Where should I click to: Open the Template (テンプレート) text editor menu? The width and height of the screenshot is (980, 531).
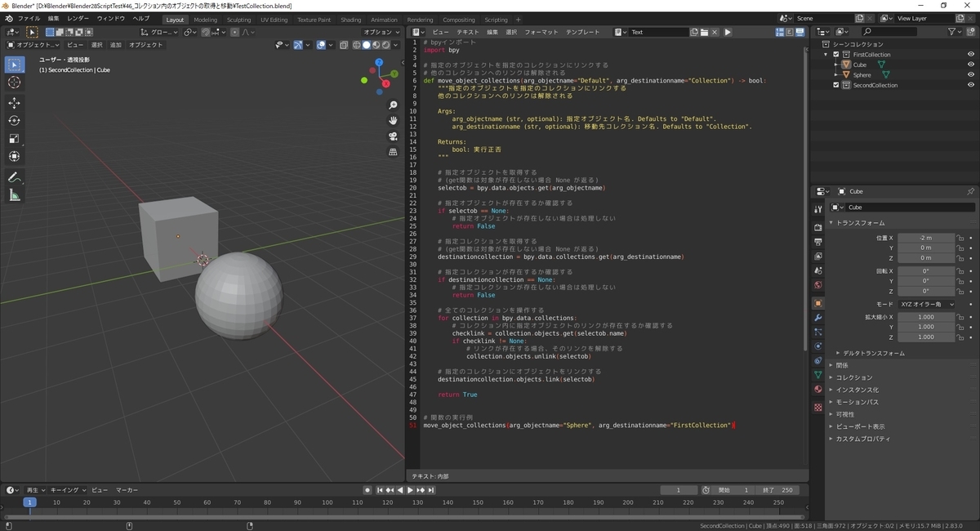click(583, 32)
